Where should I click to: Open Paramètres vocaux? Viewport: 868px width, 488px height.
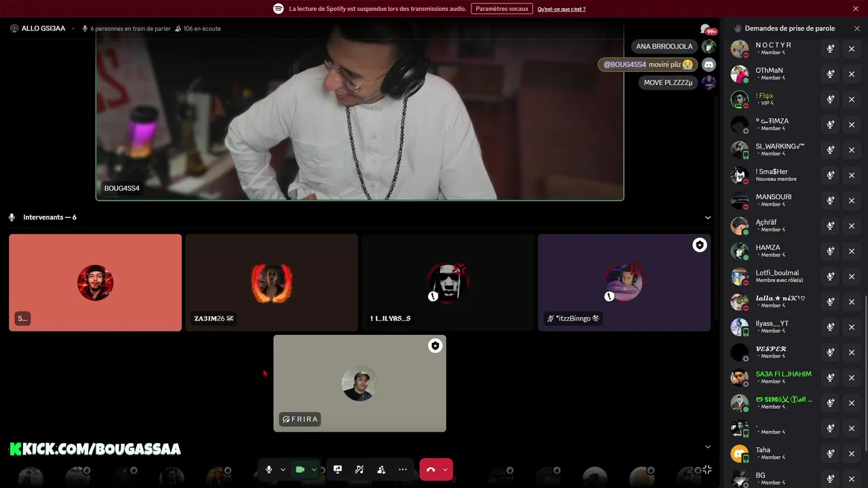point(502,9)
